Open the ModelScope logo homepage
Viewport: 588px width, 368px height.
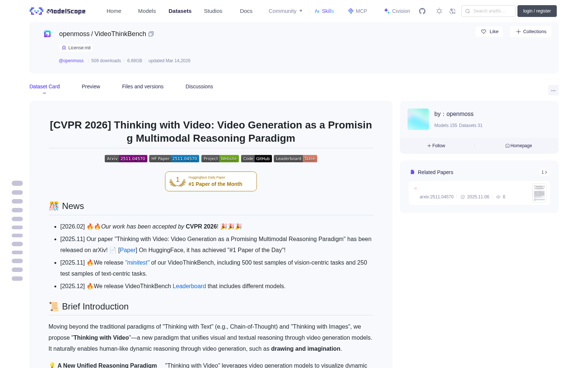[58, 11]
